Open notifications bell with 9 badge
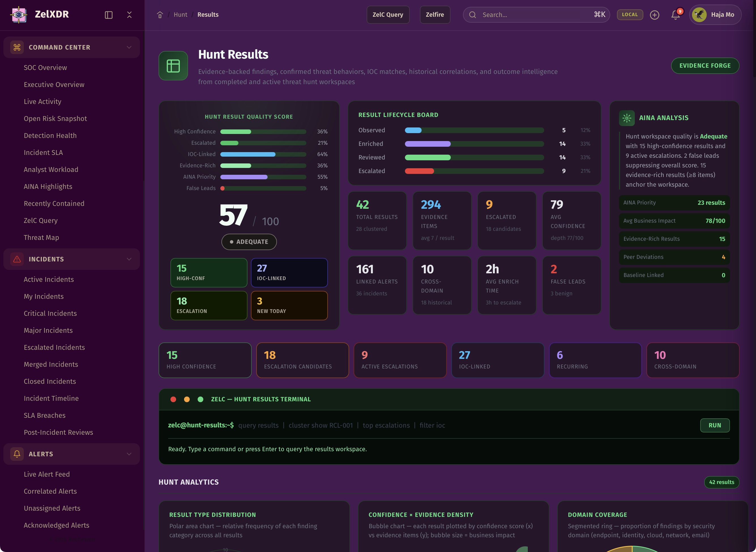 (676, 15)
